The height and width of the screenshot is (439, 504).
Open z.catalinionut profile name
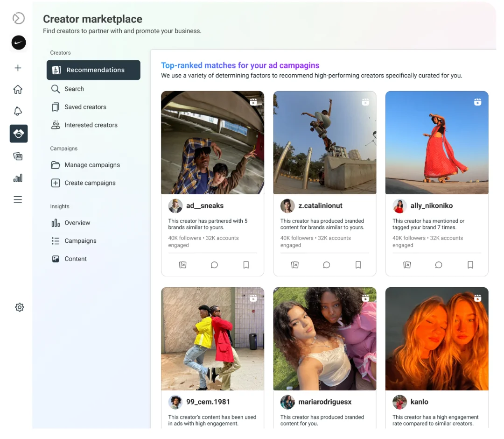pos(320,205)
